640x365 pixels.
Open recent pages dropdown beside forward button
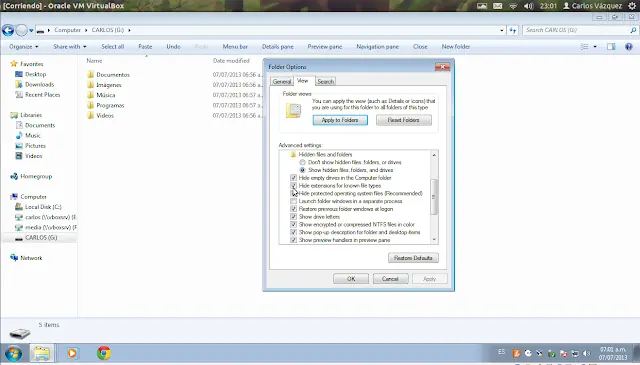tap(31, 30)
